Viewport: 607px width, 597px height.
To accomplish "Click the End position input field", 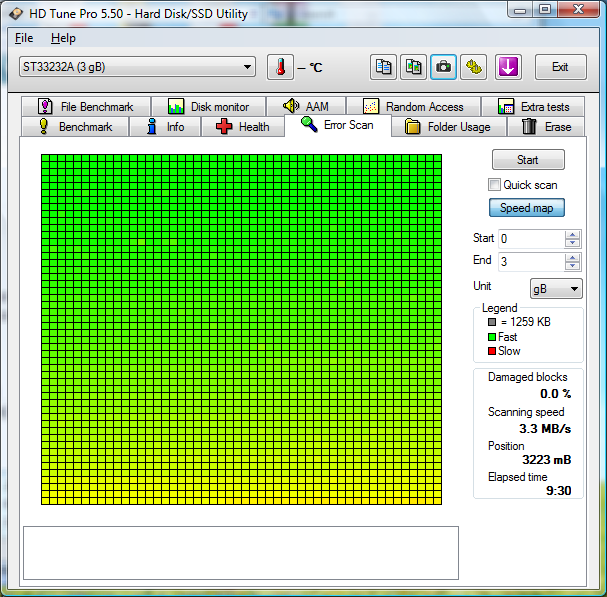I will [531, 262].
